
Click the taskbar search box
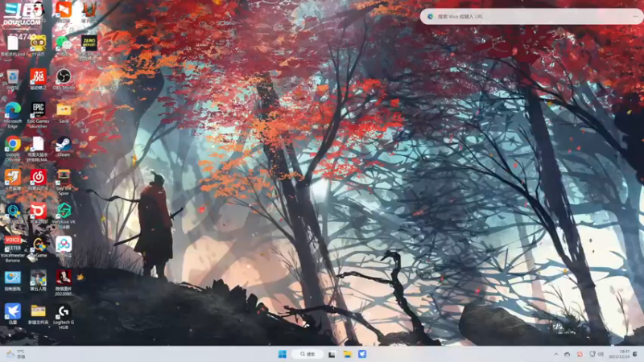[308, 354]
